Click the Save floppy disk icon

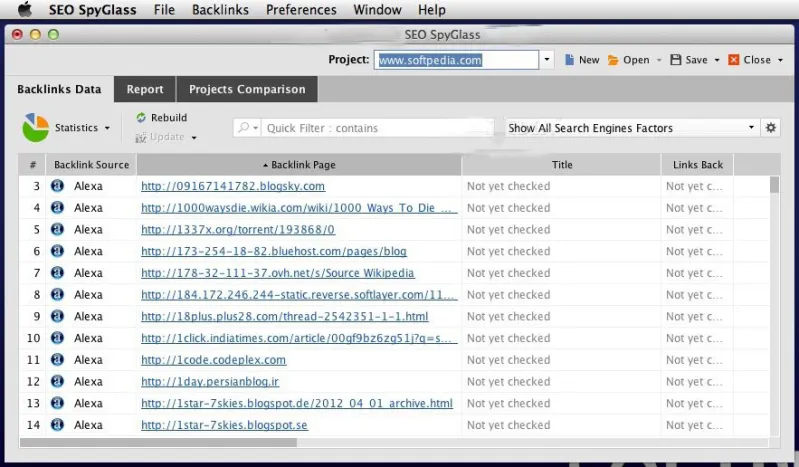[676, 60]
